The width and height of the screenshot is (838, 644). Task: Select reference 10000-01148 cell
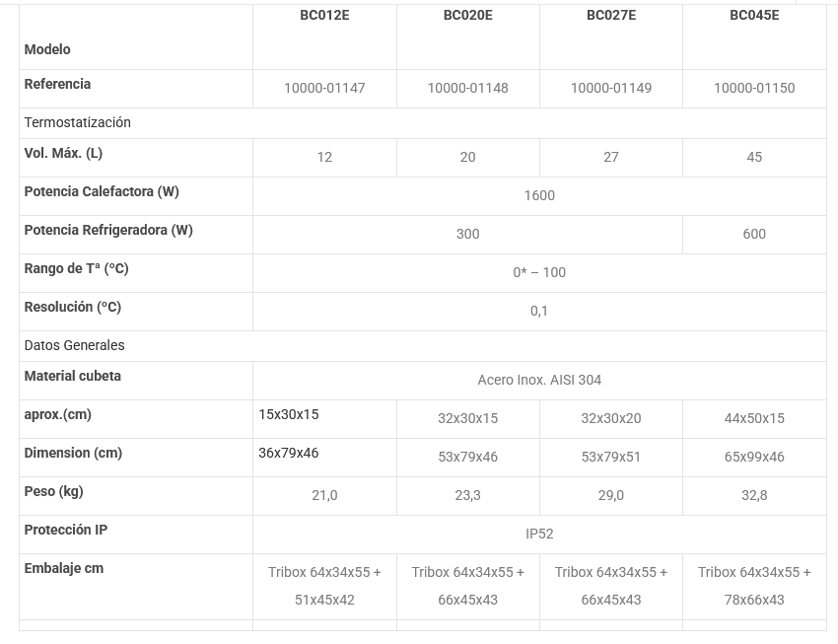pyautogui.click(x=467, y=89)
